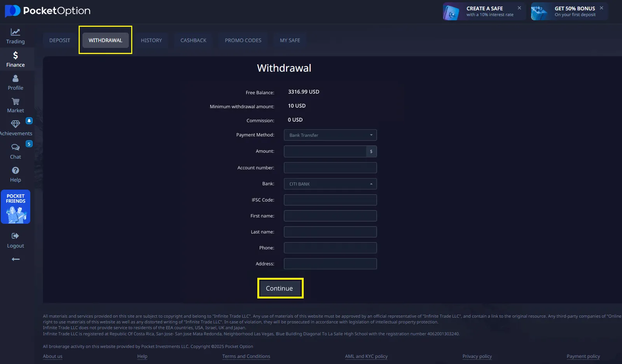Open the Trading chart icon in sidebar
Image resolution: width=622 pixels, height=364 pixels.
coord(16,32)
